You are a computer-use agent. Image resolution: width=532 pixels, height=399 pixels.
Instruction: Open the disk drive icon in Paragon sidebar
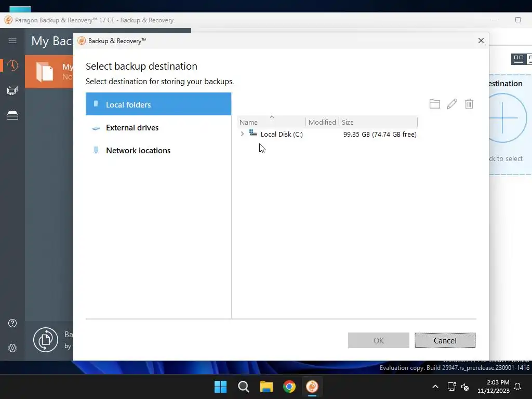tap(12, 115)
